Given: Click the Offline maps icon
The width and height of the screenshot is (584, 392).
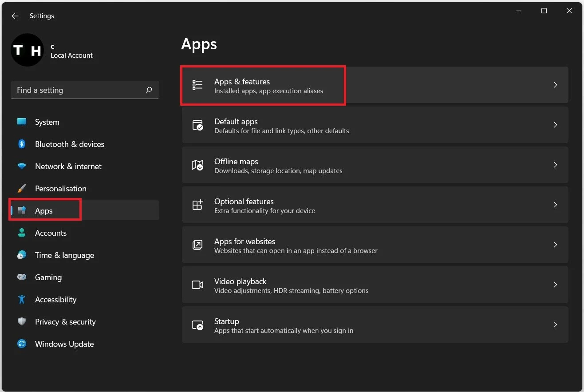Looking at the screenshot, I should pos(197,165).
